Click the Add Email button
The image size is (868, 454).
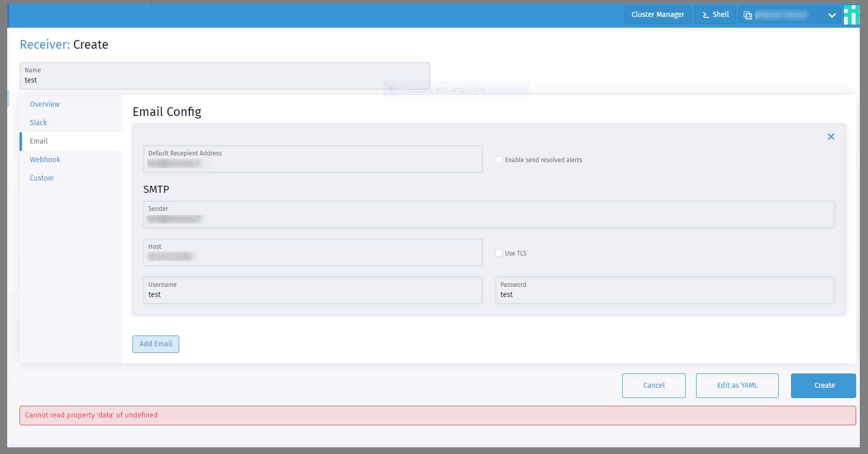pos(156,344)
